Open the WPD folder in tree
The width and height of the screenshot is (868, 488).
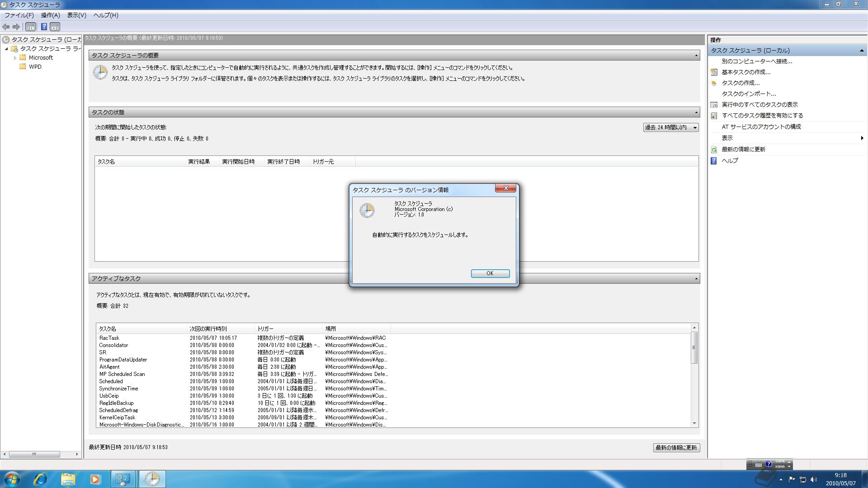[35, 67]
